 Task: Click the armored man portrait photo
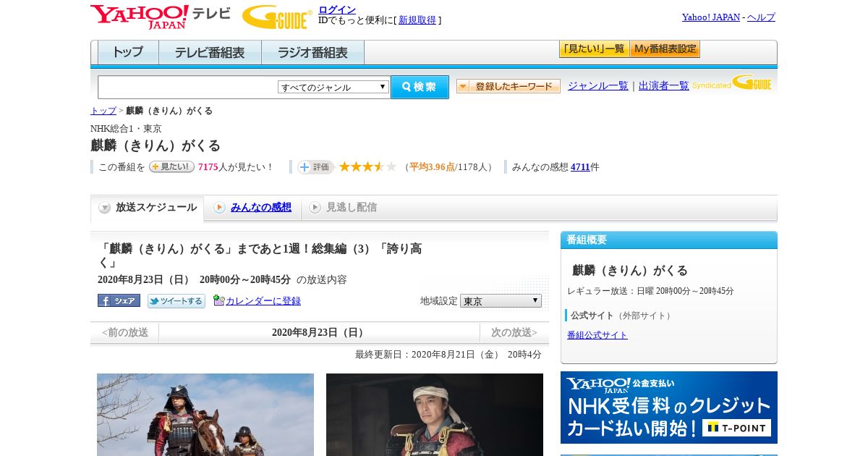(x=435, y=415)
